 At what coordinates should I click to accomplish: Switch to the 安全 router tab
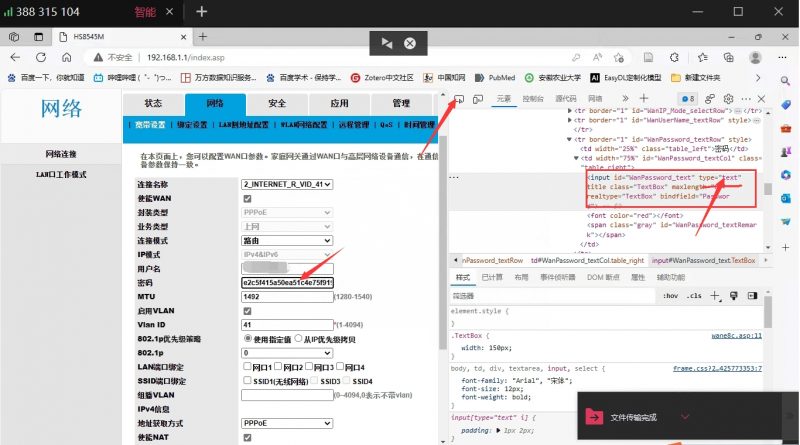pyautogui.click(x=277, y=104)
